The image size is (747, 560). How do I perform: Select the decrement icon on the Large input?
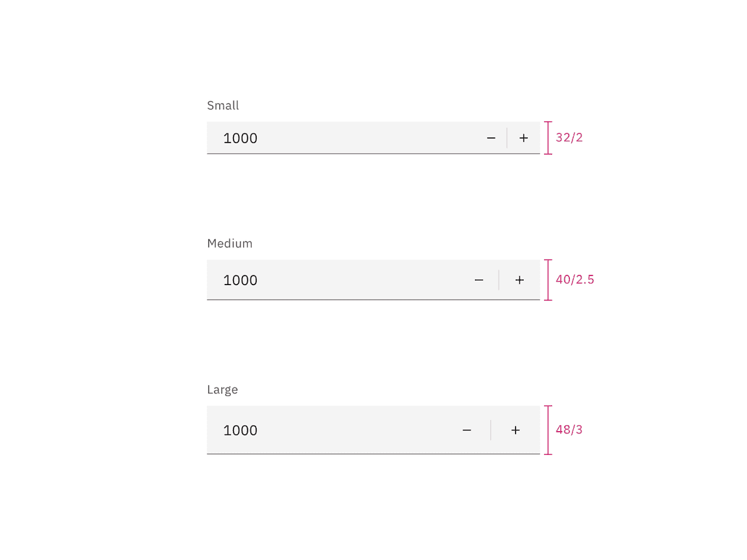coord(467,430)
